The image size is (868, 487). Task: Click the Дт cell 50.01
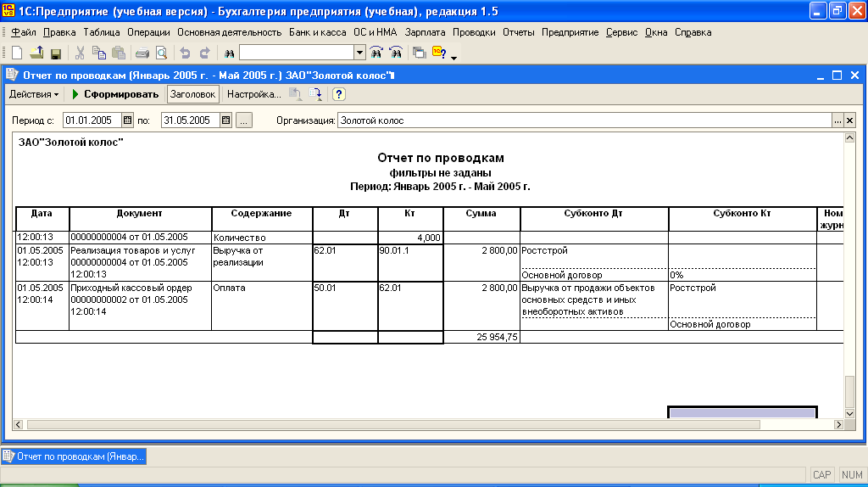point(345,305)
